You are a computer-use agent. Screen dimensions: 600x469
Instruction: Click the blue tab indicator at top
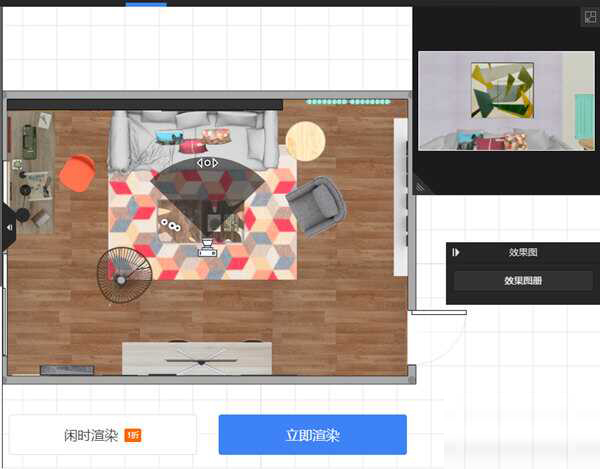(x=146, y=4)
